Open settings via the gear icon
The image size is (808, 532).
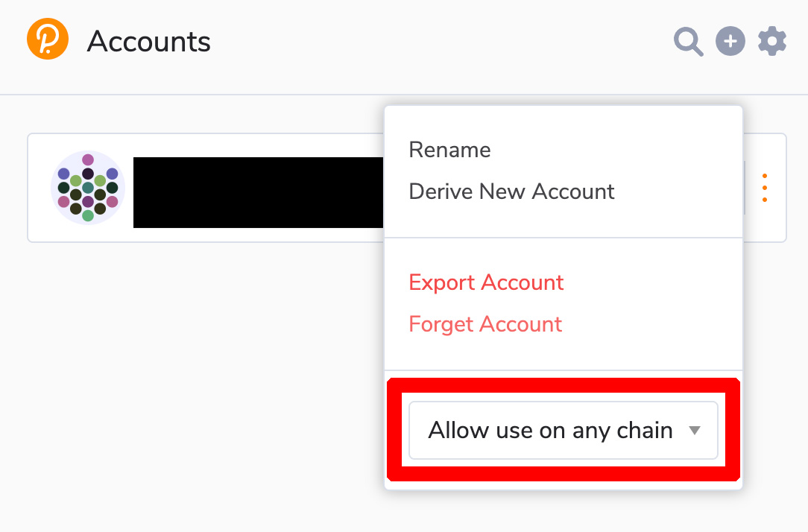coord(772,41)
